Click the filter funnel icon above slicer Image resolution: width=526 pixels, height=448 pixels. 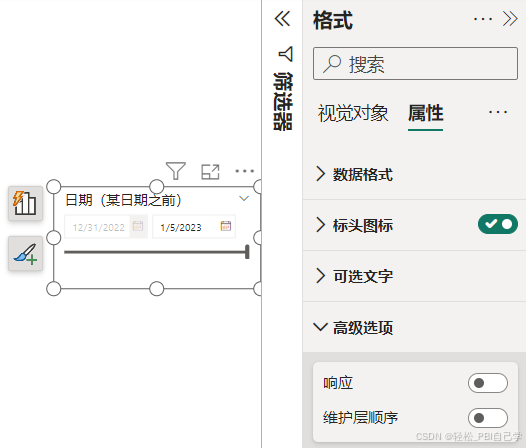point(176,171)
